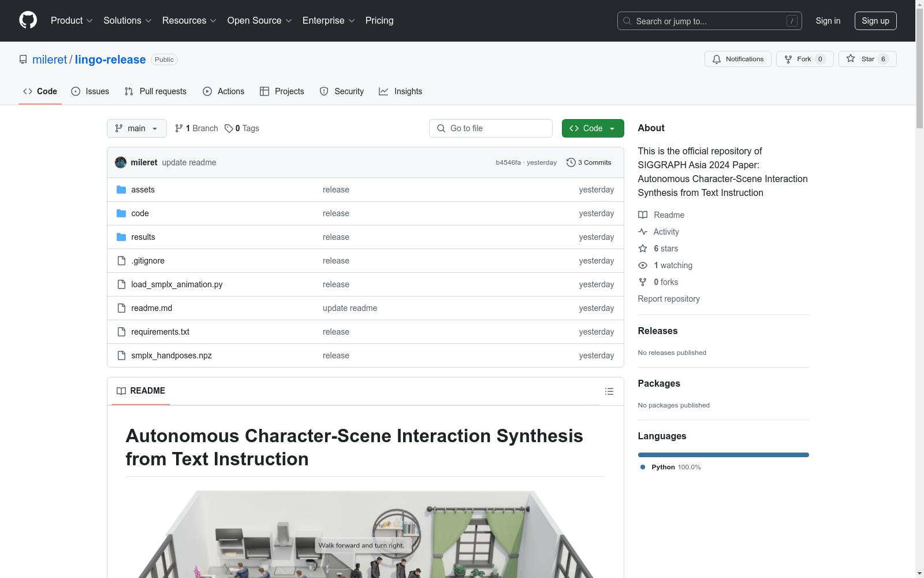Viewport: 924px width, 578px height.
Task: Click the Sign up button
Action: point(875,21)
